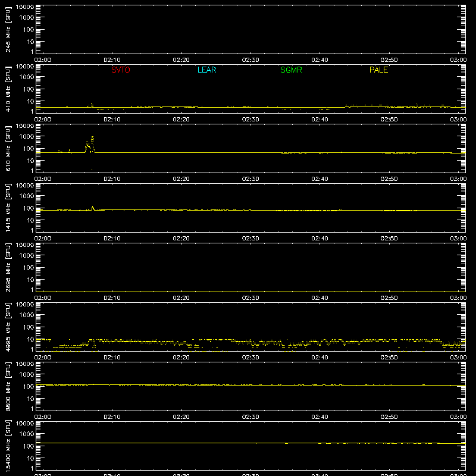The image size is (476, 476).
Task: Click the 100 y-axis value in 1415 MHz panel
Action: pos(29,208)
